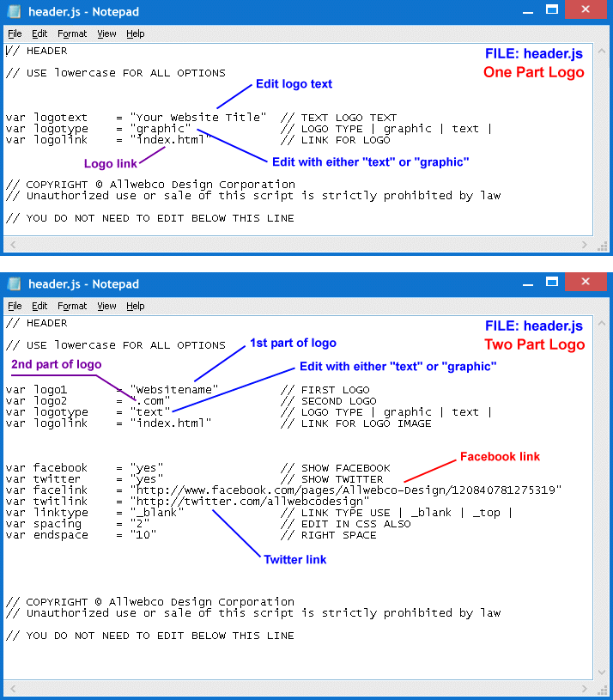Click the Notepad icon in the bottom window title bar
613x700 pixels.
click(15, 283)
